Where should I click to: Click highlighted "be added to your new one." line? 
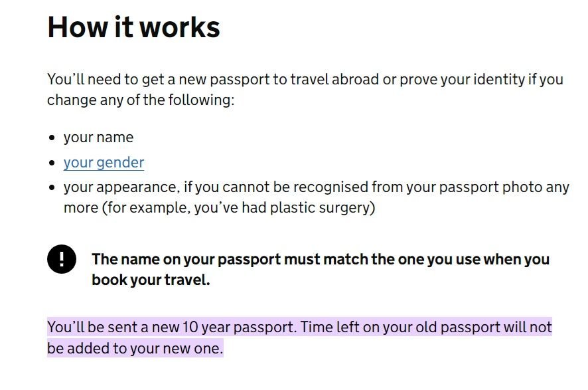point(135,348)
